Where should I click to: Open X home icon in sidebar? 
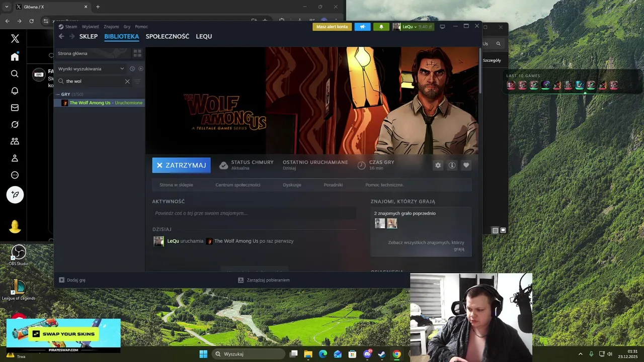15,57
